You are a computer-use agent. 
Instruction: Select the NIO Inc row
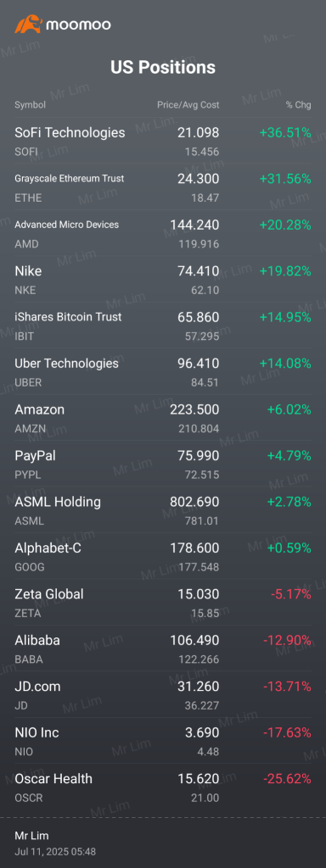pyautogui.click(x=163, y=740)
